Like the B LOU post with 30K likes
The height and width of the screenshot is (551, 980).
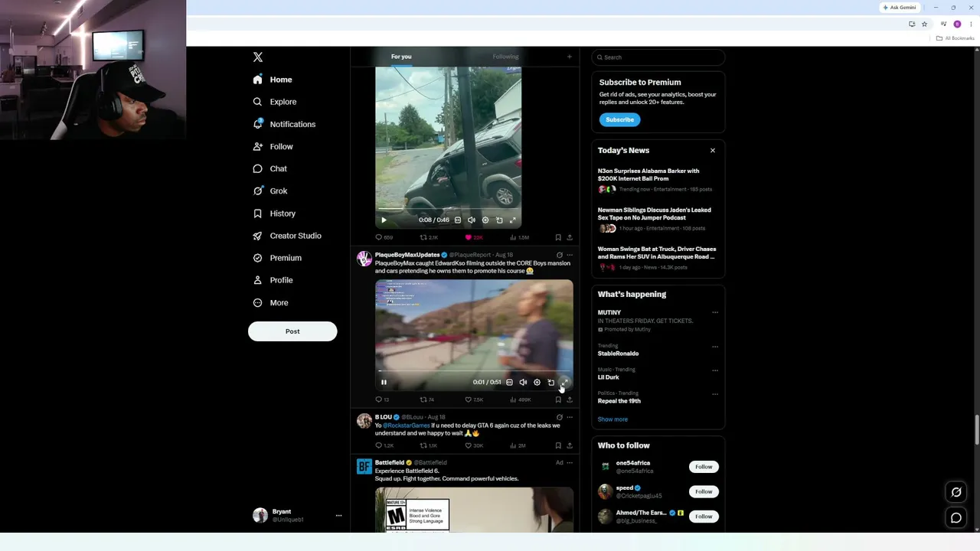point(474,445)
